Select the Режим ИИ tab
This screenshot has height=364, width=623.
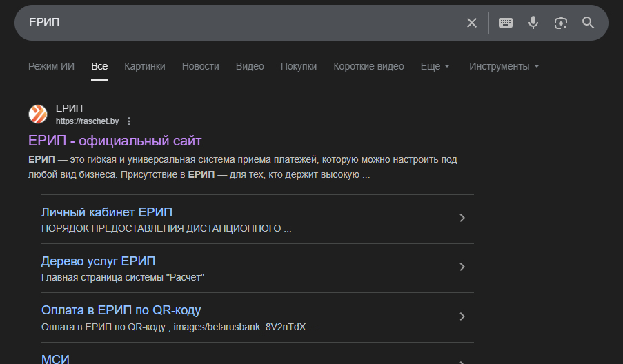coord(51,66)
